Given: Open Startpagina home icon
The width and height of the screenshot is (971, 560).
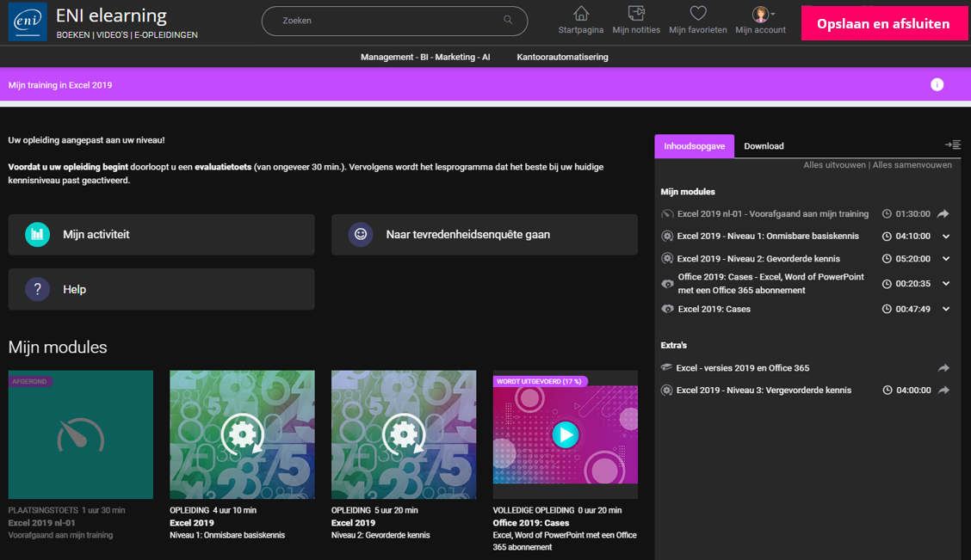Looking at the screenshot, I should point(581,13).
